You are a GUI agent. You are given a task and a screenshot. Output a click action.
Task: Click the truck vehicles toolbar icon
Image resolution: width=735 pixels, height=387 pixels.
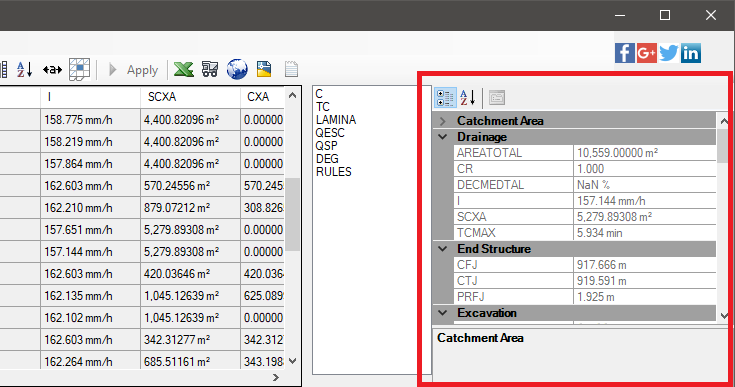point(210,69)
